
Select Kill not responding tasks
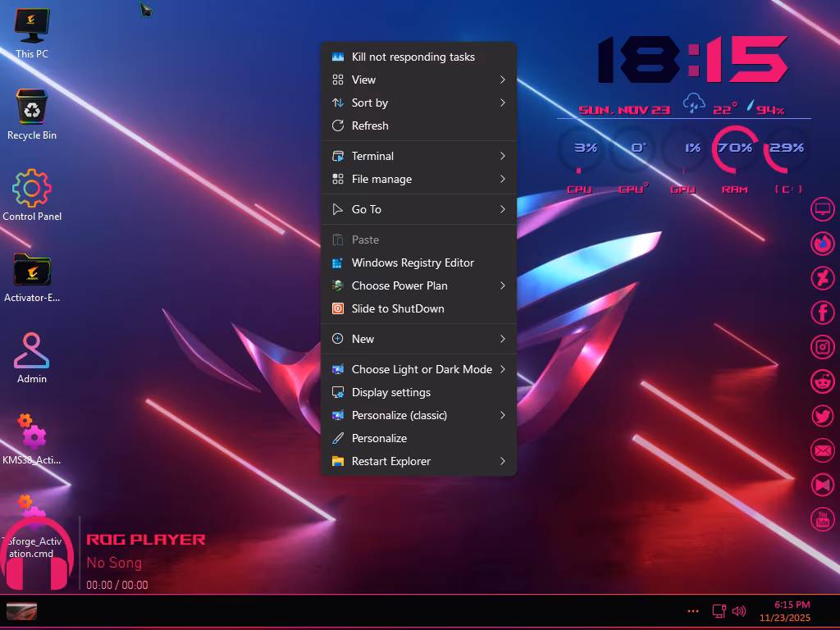413,57
